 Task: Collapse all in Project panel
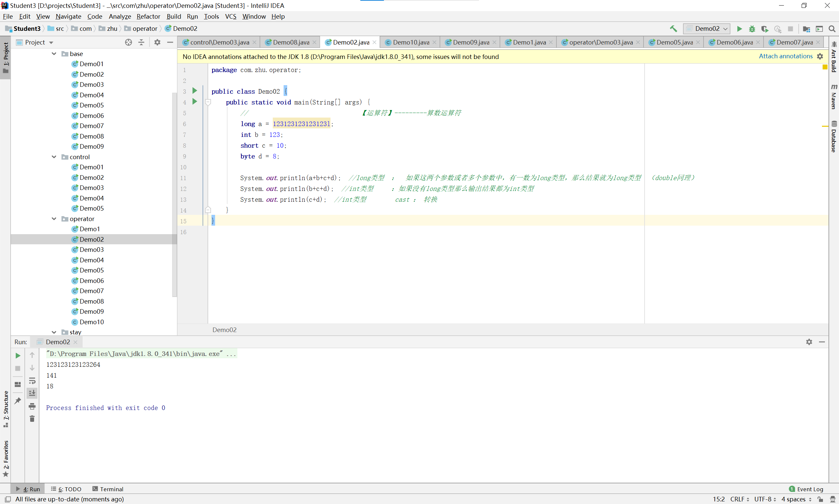(141, 42)
